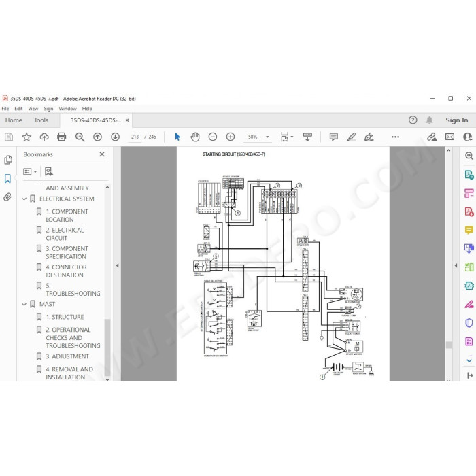Add the document to starred with the star icon
The height and width of the screenshot is (476, 476).
click(x=27, y=137)
